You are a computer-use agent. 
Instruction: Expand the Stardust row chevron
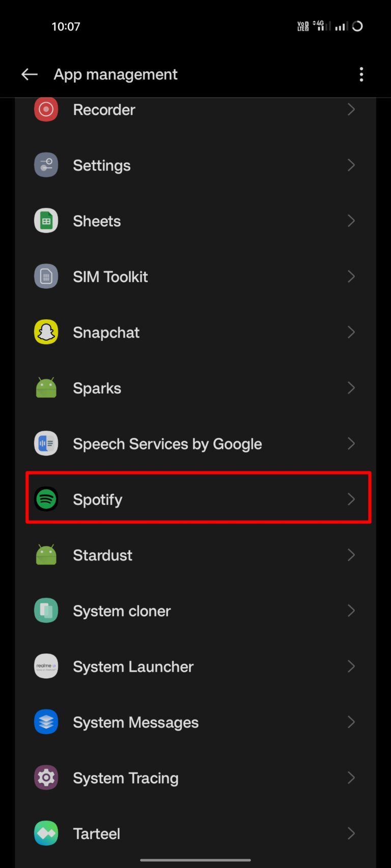(x=351, y=555)
